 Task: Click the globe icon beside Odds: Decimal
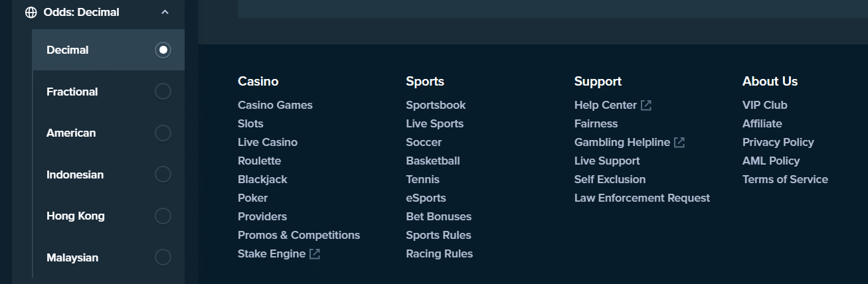(x=31, y=12)
